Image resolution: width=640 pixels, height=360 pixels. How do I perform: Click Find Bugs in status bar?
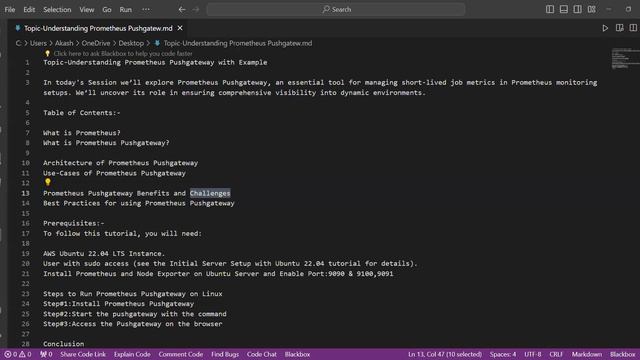pos(225,354)
